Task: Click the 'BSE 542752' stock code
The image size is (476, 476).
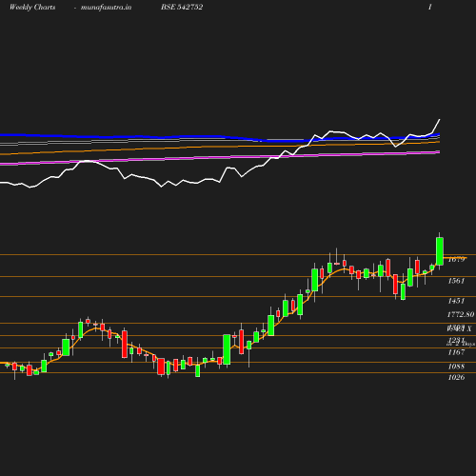Action: 182,7
